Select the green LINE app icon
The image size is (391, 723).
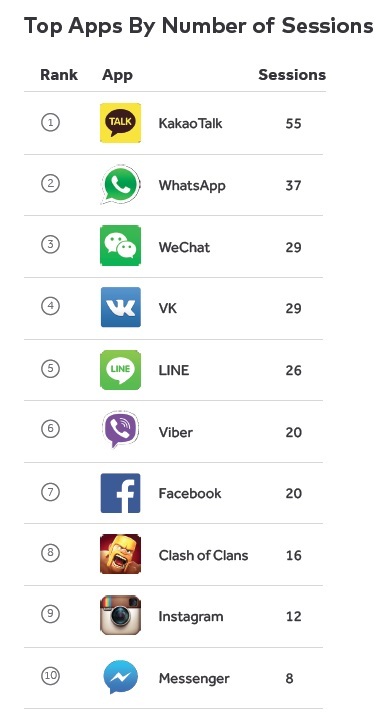point(120,370)
